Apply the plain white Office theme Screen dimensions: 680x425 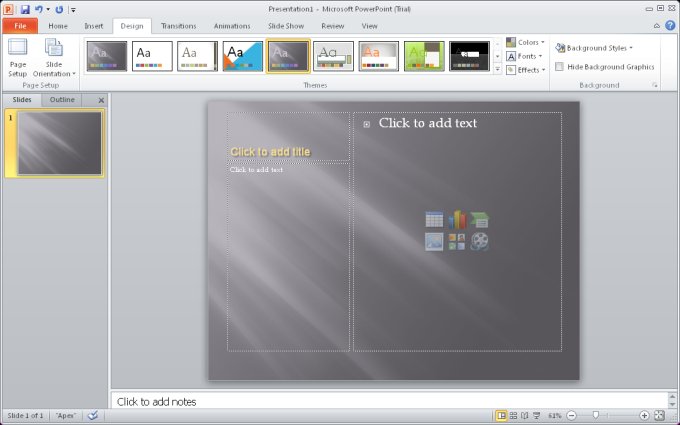pyautogui.click(x=152, y=56)
